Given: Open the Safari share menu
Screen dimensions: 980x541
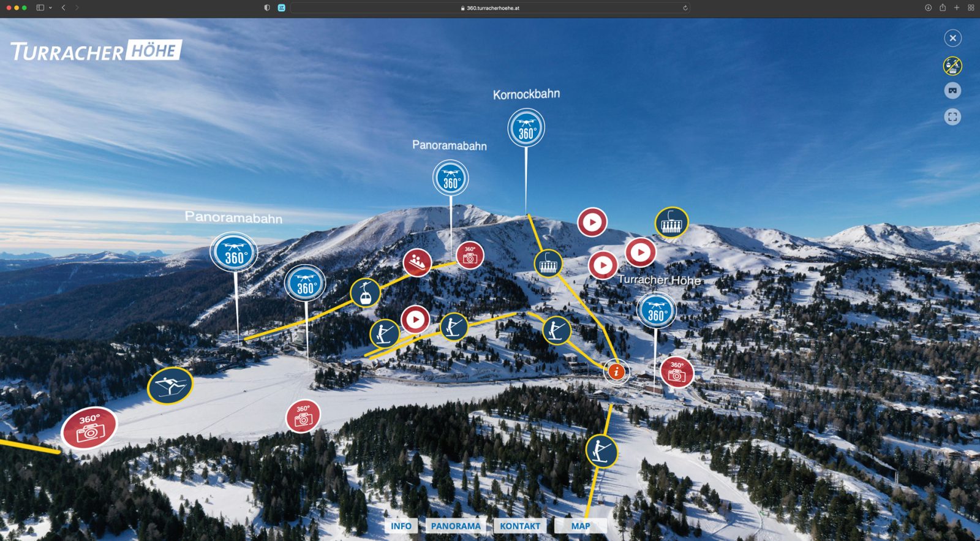Looking at the screenshot, I should 943,7.
